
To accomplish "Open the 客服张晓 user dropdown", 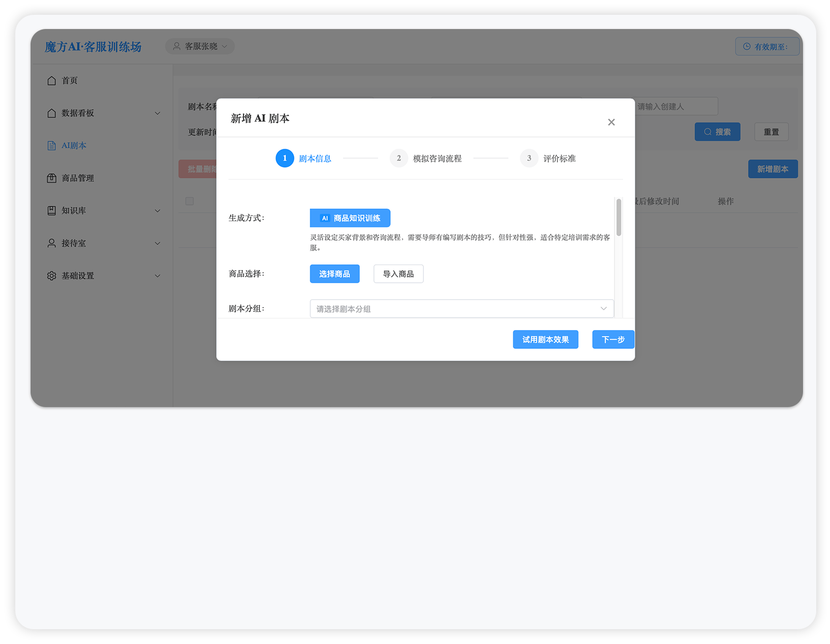I will coord(200,46).
